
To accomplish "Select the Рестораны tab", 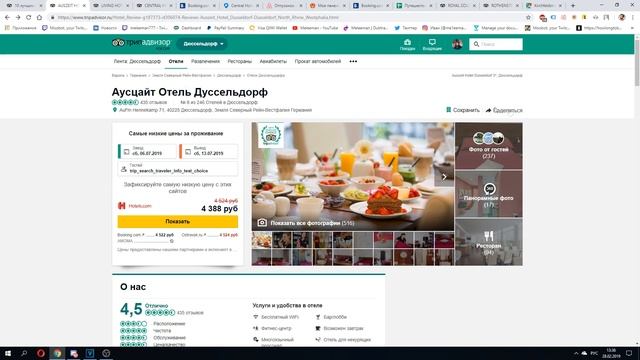I will (240, 61).
